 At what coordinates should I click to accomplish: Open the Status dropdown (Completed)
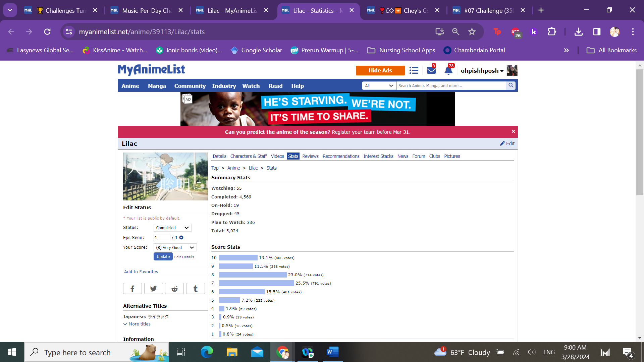click(172, 228)
